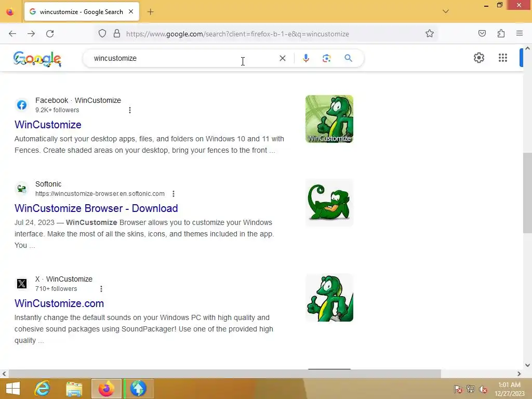Go forward with the forward arrow
The image size is (532, 399).
31,34
